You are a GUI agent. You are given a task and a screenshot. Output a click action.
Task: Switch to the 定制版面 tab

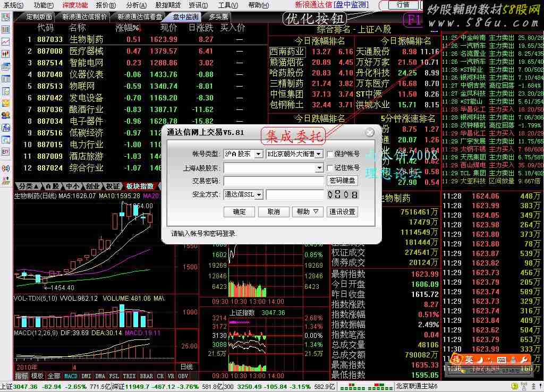click(39, 16)
